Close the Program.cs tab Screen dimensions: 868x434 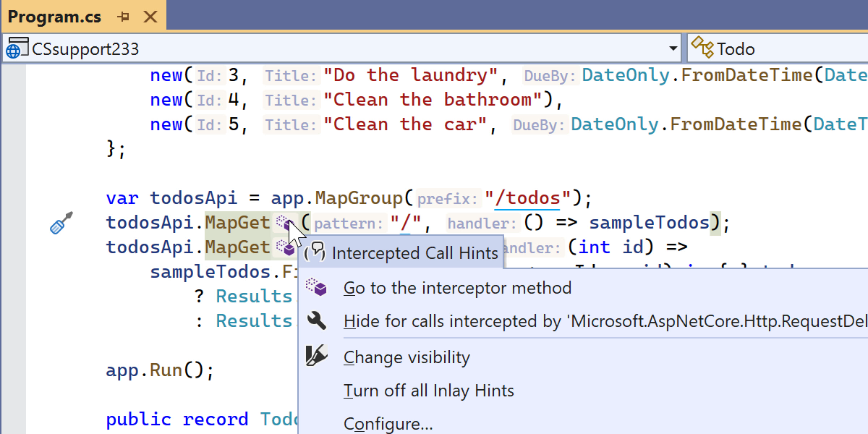coord(150,17)
